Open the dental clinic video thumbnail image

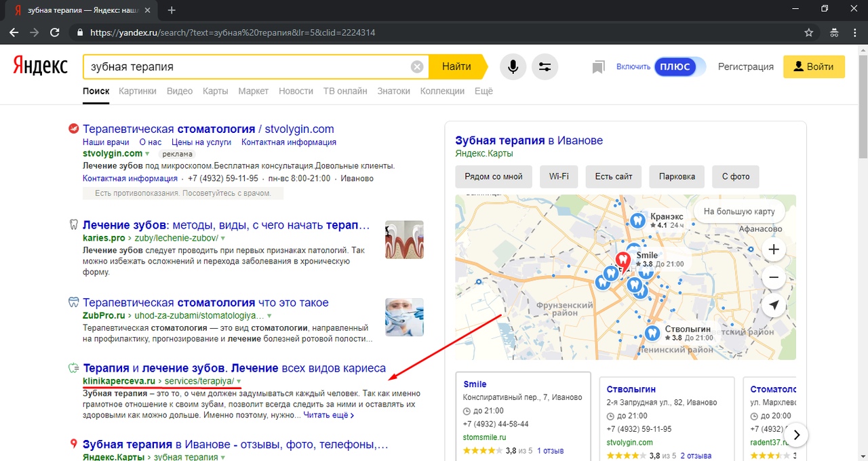click(404, 317)
